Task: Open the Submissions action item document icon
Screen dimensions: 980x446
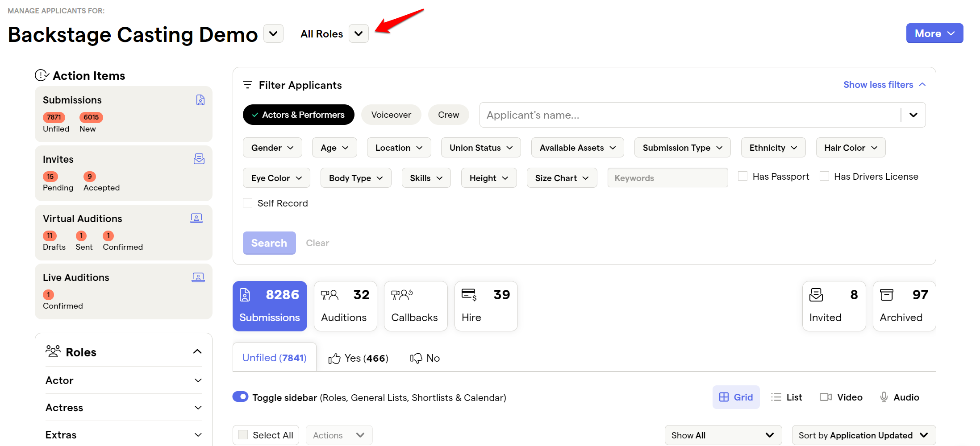Action: click(x=200, y=100)
